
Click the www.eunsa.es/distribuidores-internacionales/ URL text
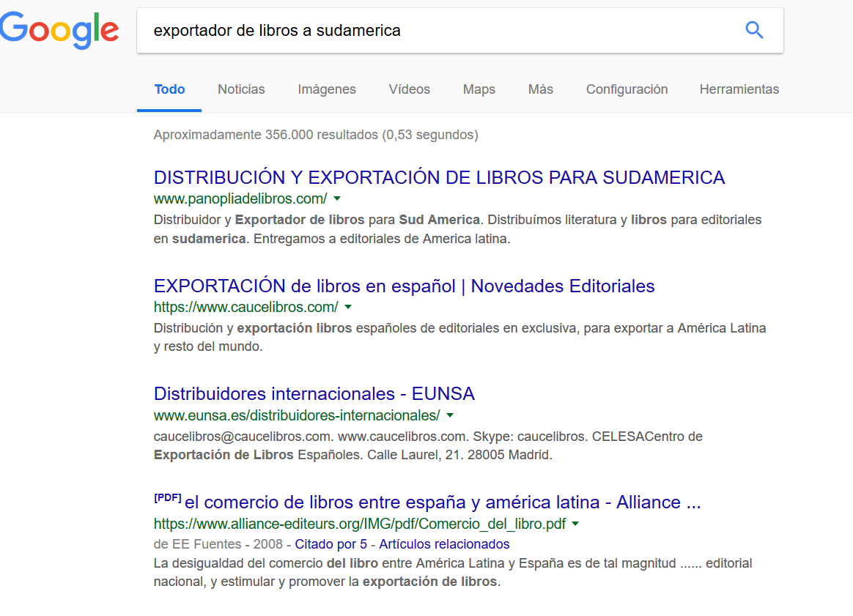coord(297,415)
